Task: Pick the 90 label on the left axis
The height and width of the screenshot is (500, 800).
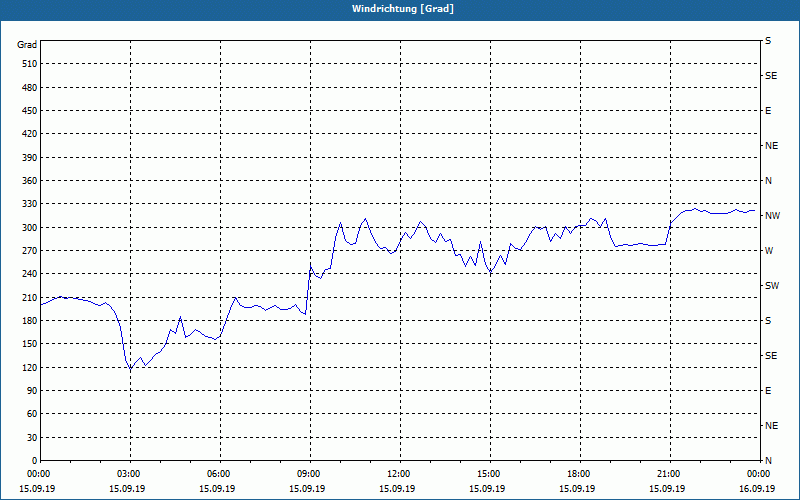Action: coord(32,391)
